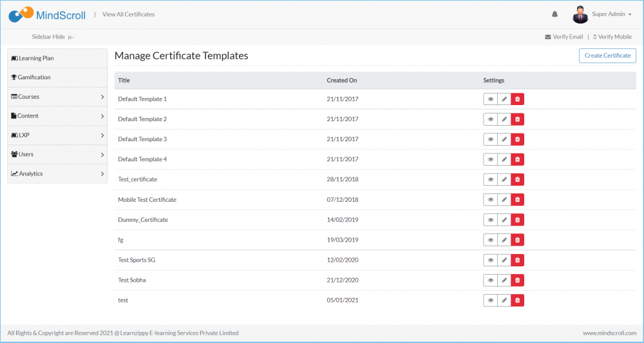The width and height of the screenshot is (644, 343).
Task: Preview Default Template 1 with eye icon
Action: [x=490, y=99]
